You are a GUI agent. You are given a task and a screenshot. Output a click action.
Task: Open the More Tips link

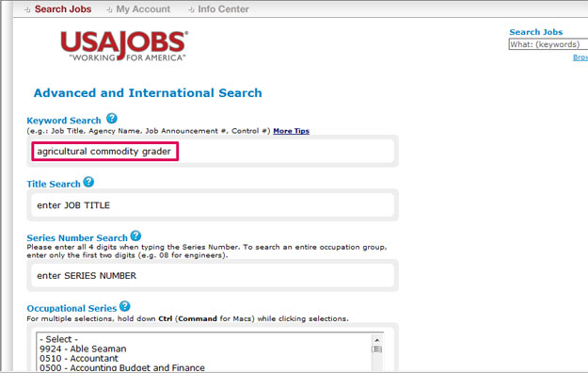coord(291,131)
